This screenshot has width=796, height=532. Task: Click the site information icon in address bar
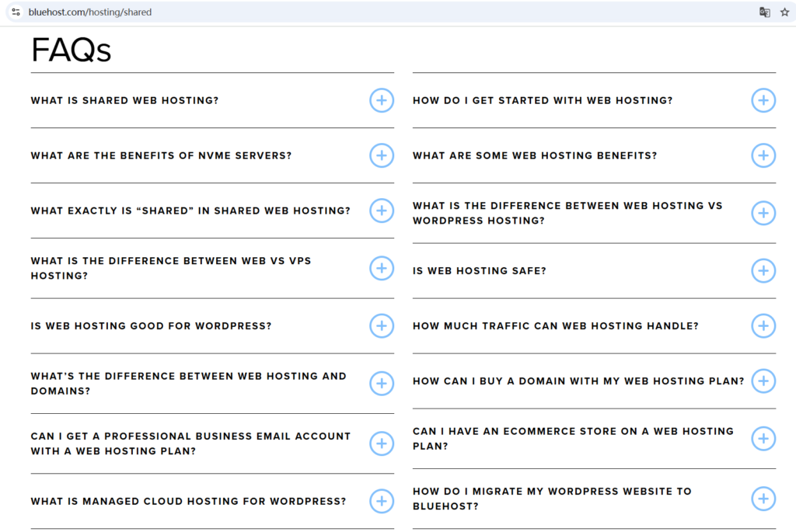[16, 12]
